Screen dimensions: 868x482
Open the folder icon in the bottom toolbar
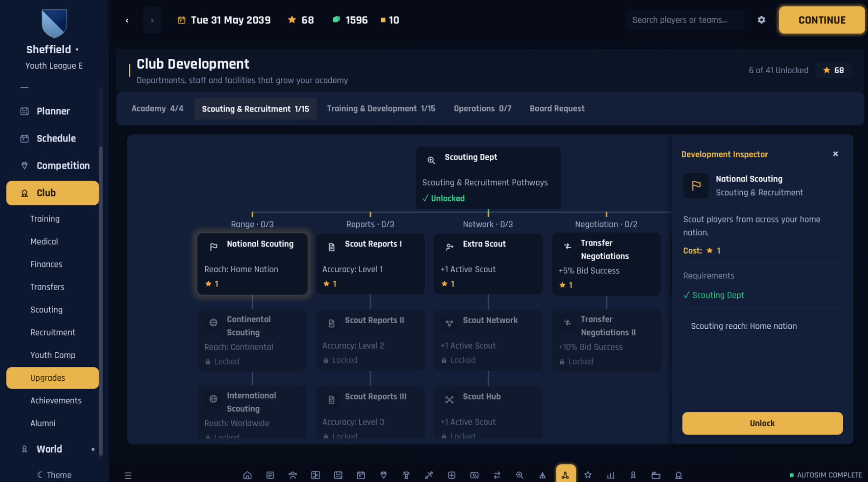(x=656, y=475)
